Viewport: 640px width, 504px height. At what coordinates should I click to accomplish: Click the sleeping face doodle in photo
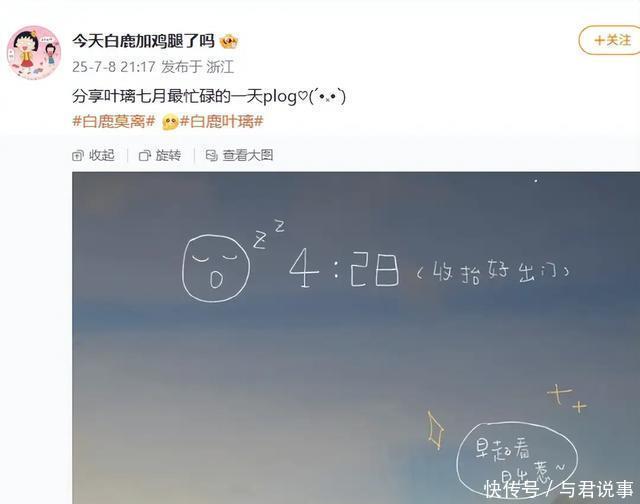(216, 268)
